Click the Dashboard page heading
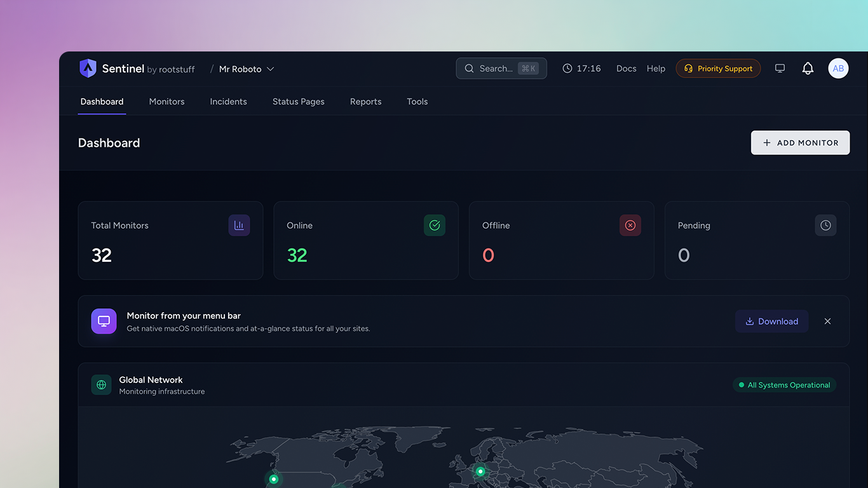This screenshot has width=868, height=488. [x=109, y=143]
